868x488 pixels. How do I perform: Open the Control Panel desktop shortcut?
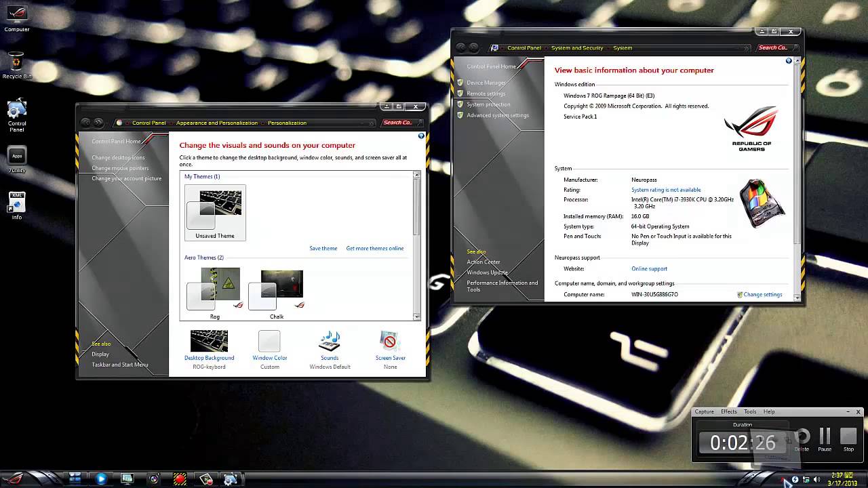point(17,116)
